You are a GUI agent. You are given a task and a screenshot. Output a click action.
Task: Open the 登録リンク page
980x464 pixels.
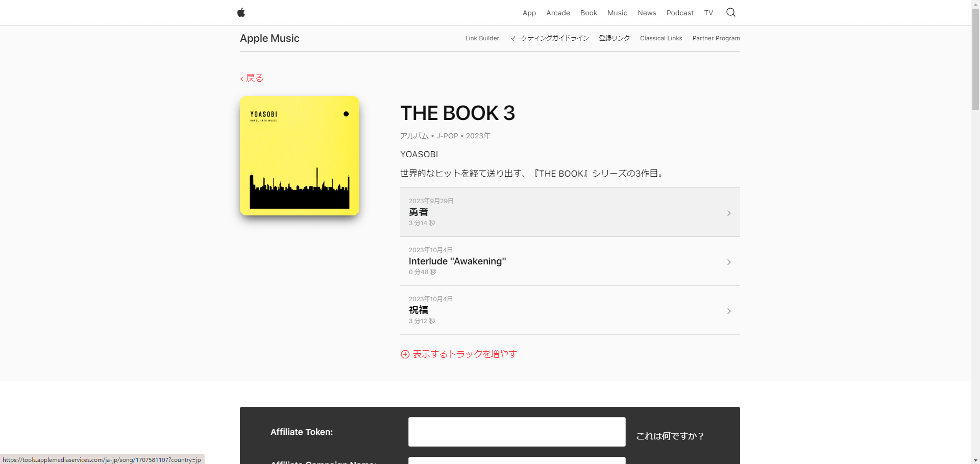(x=614, y=38)
